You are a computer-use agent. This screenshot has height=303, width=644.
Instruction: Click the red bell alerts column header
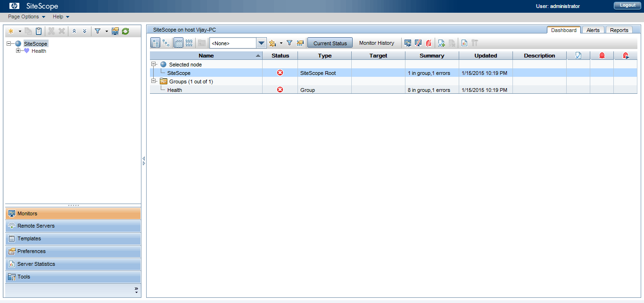(602, 56)
